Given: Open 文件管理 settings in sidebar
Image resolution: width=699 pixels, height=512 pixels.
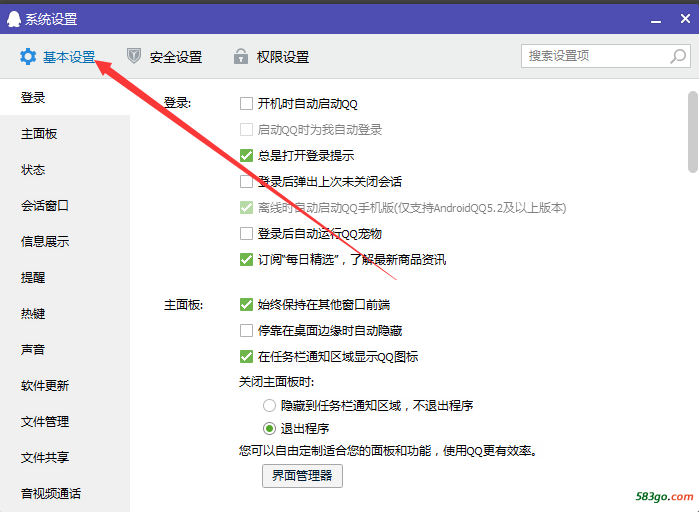Looking at the screenshot, I should pyautogui.click(x=65, y=421).
